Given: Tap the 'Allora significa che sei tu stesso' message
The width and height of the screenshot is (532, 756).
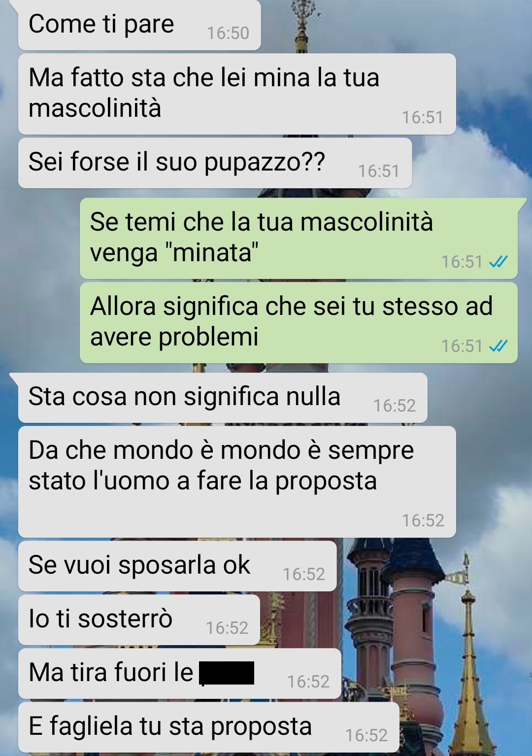Looking at the screenshot, I should [x=299, y=322].
